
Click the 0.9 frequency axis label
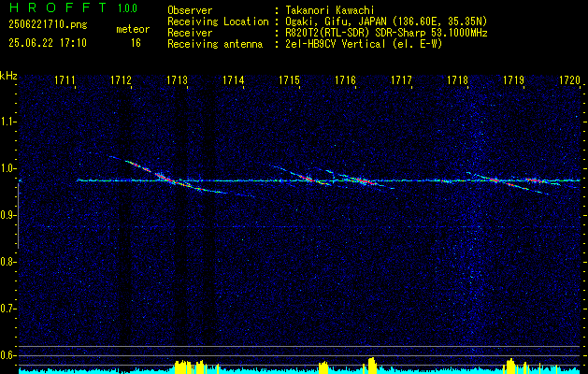tap(7, 215)
